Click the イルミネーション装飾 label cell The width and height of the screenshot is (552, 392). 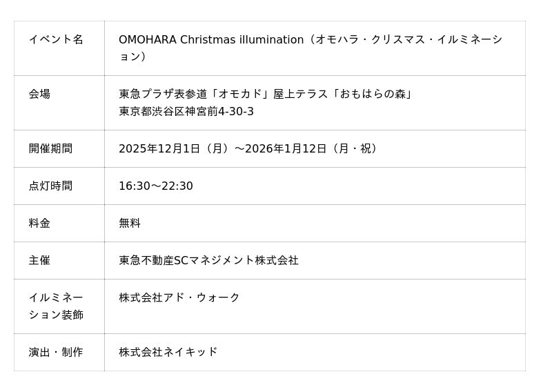[56, 306]
